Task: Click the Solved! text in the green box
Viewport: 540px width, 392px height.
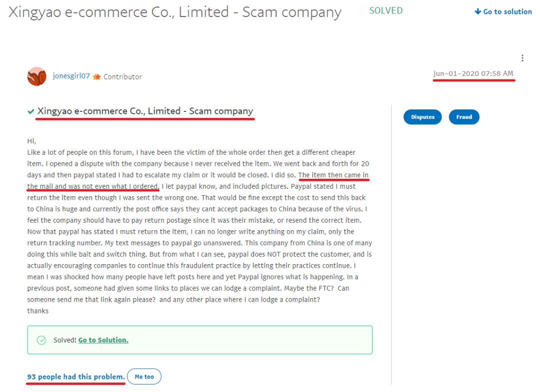Action: (x=65, y=340)
